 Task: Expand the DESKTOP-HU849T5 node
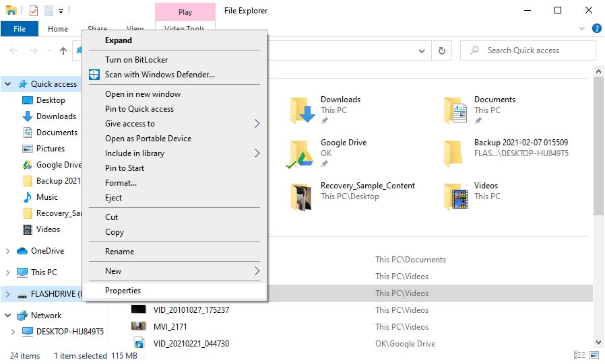tap(13, 332)
